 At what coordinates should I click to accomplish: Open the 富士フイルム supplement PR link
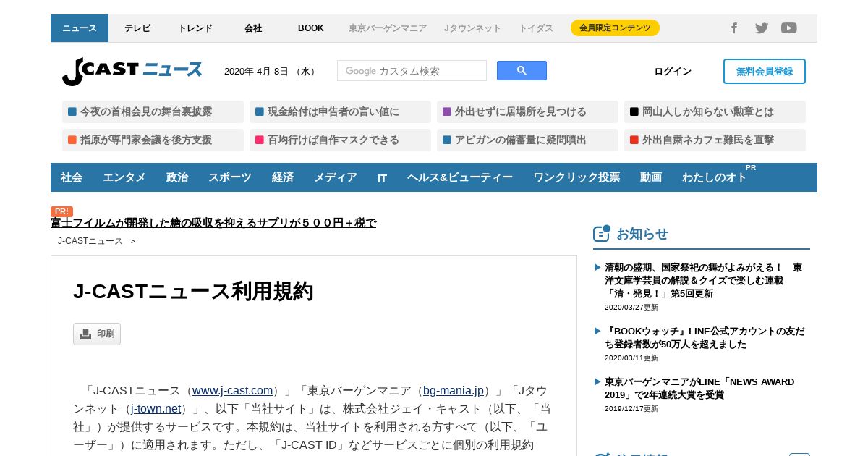point(213,223)
